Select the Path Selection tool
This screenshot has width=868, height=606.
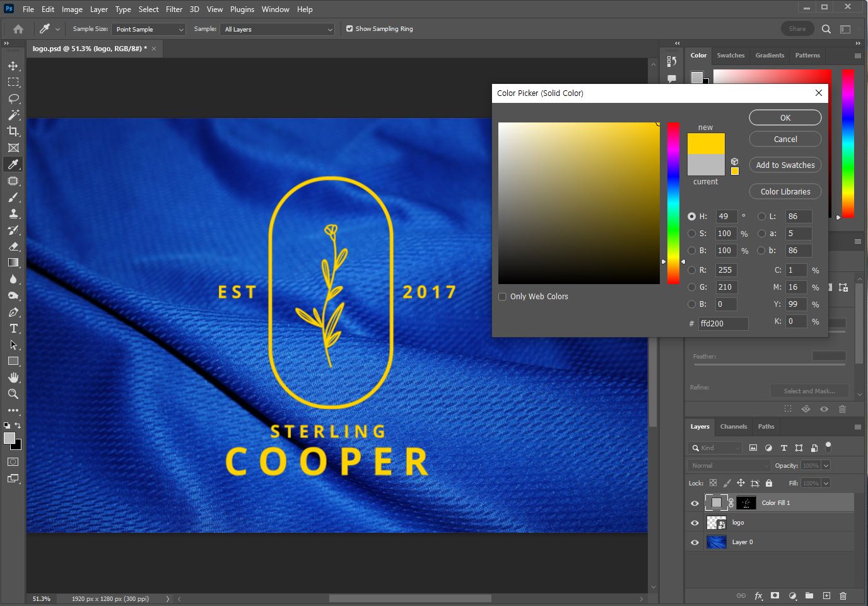click(13, 345)
